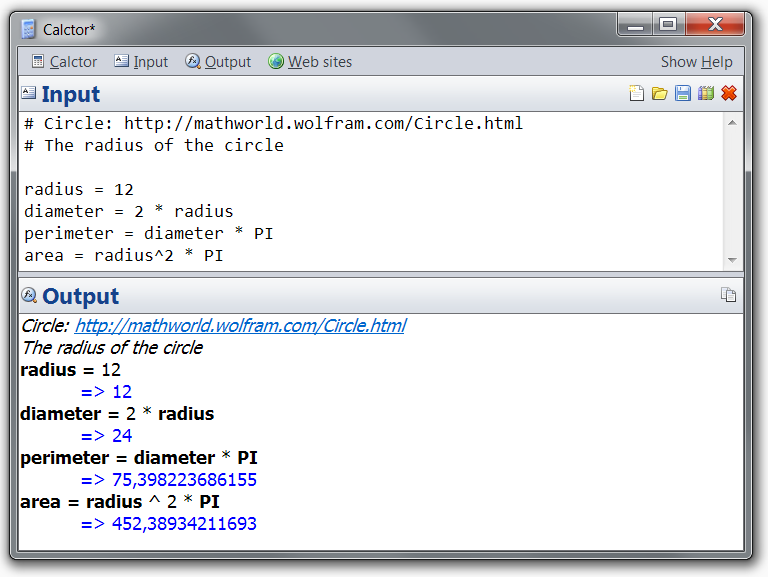Click output expression 'perimeter = diameter * PI'

click(139, 458)
